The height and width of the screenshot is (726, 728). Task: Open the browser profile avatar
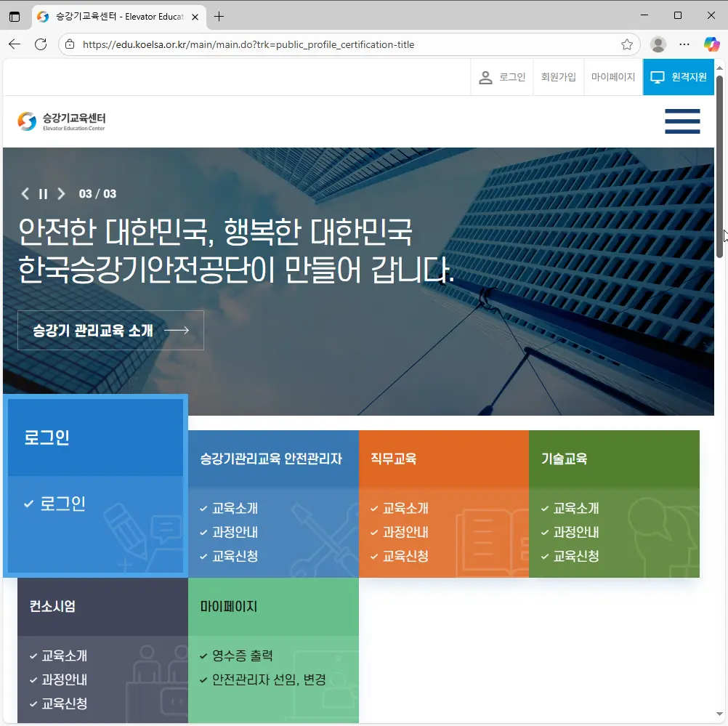point(658,44)
